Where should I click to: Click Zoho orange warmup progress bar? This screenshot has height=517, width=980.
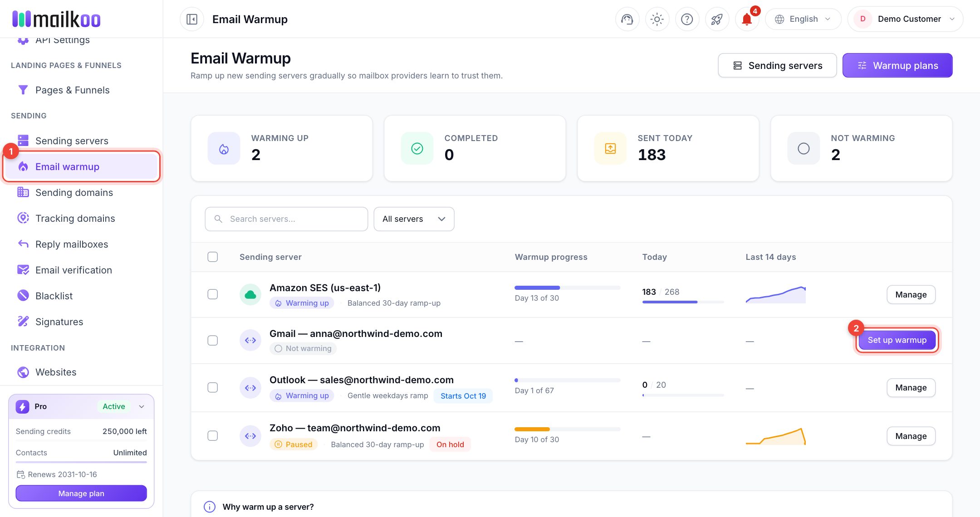coord(567,429)
